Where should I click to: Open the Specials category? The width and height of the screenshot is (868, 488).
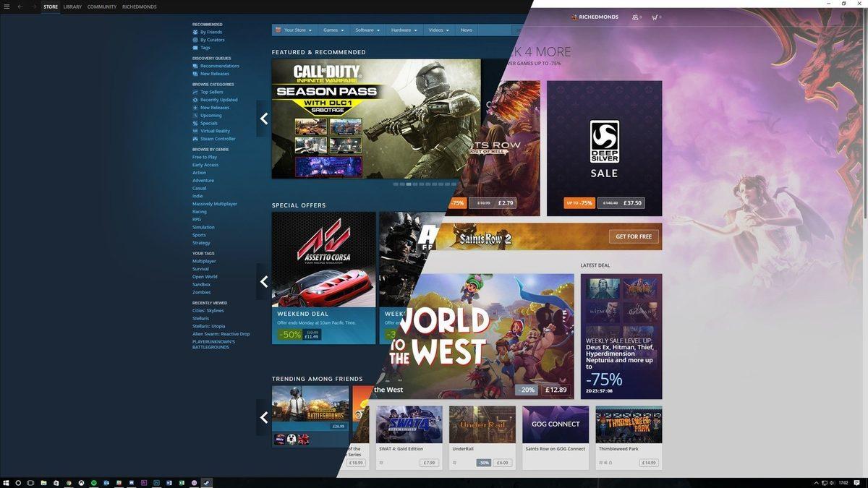pos(208,123)
